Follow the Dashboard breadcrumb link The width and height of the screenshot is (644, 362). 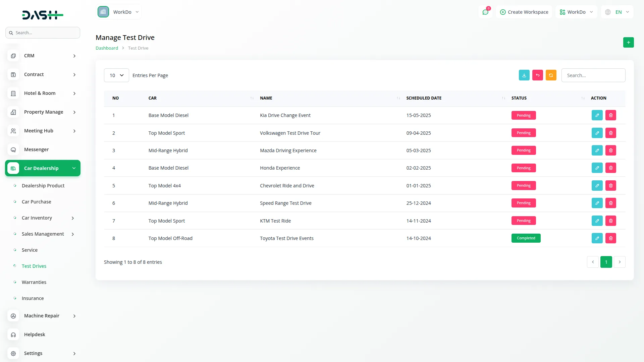click(107, 48)
